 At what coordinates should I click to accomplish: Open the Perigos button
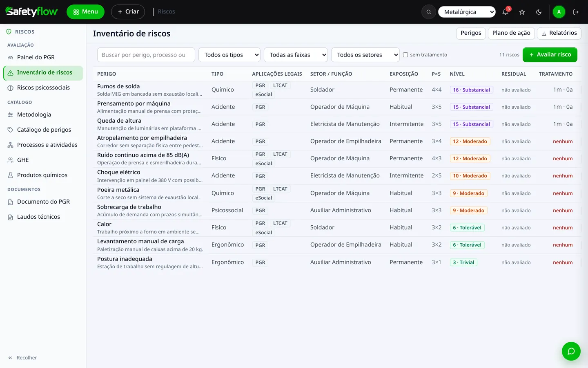pos(471,33)
